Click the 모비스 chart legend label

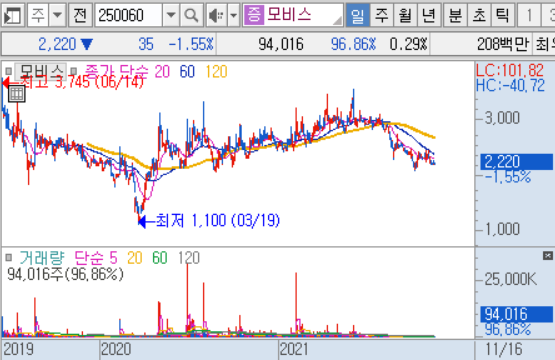tap(41, 72)
